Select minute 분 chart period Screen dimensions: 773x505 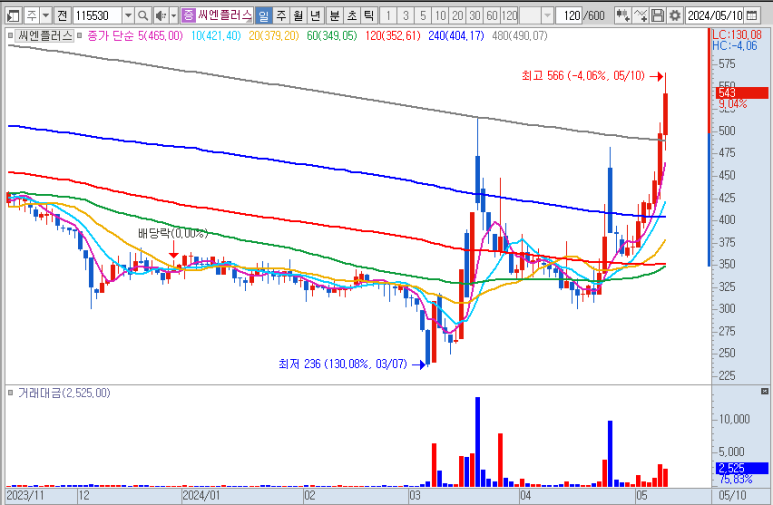334,16
